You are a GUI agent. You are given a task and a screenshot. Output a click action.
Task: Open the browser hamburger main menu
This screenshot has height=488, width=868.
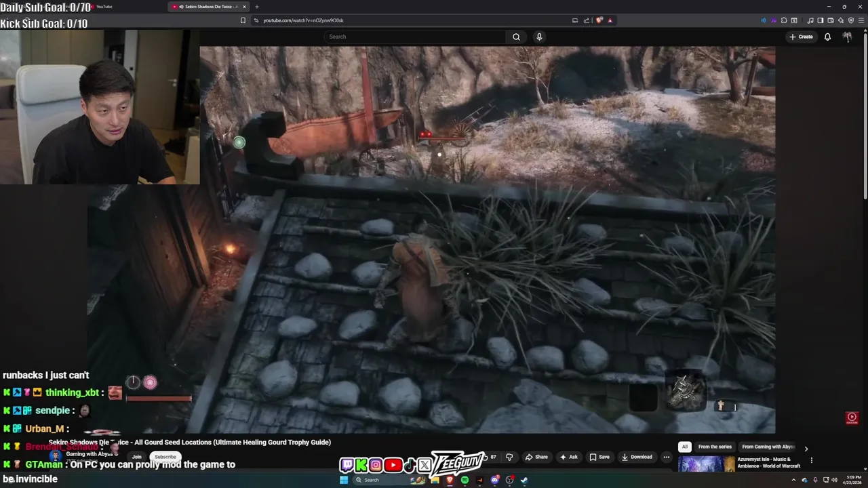pyautogui.click(x=861, y=20)
